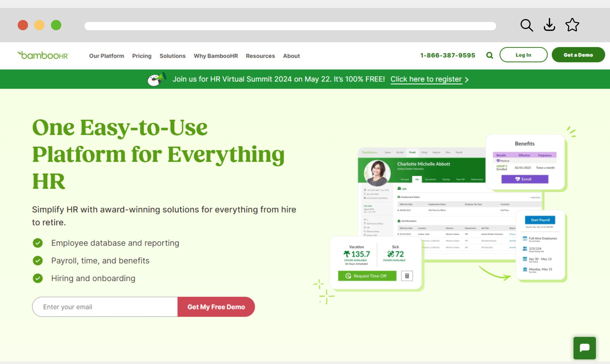Open the Why BambooHR menu
The height and width of the screenshot is (364, 610).
216,56
